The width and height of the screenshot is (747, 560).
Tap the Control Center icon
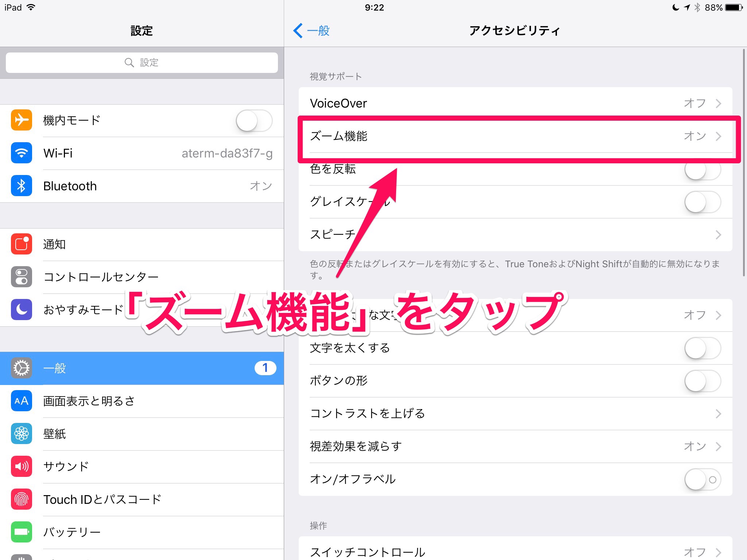(x=22, y=277)
